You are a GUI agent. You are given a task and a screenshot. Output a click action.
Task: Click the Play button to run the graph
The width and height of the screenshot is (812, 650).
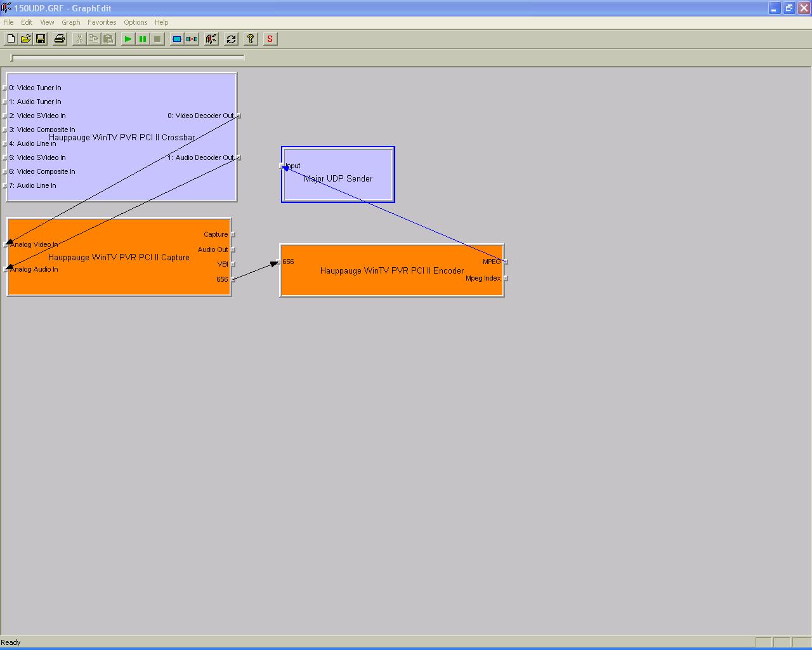[x=128, y=39]
